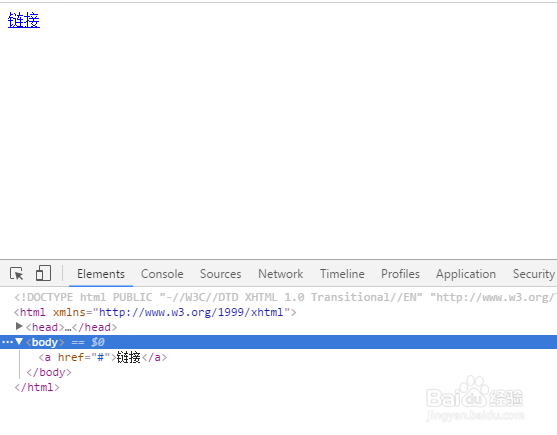557x435 pixels.
Task: Toggle the device toolbar icon
Action: coord(43,273)
